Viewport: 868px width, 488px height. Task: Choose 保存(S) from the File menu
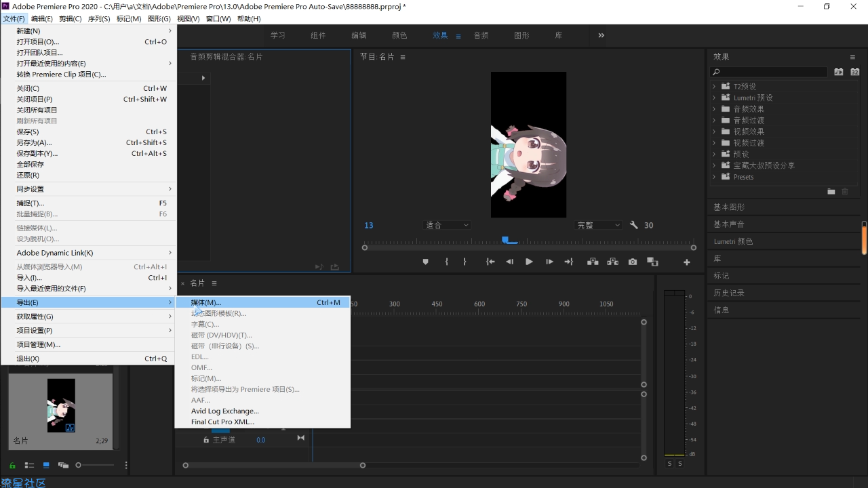click(x=88, y=131)
